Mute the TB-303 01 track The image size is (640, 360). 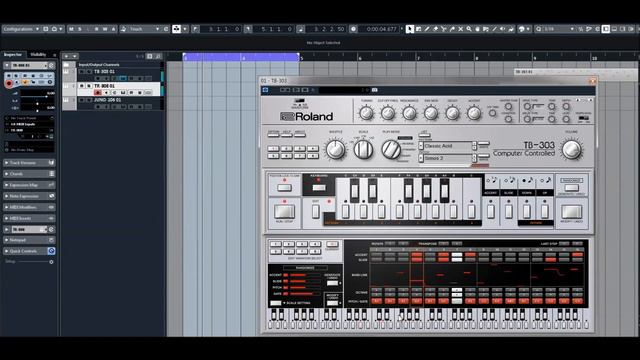click(x=82, y=71)
